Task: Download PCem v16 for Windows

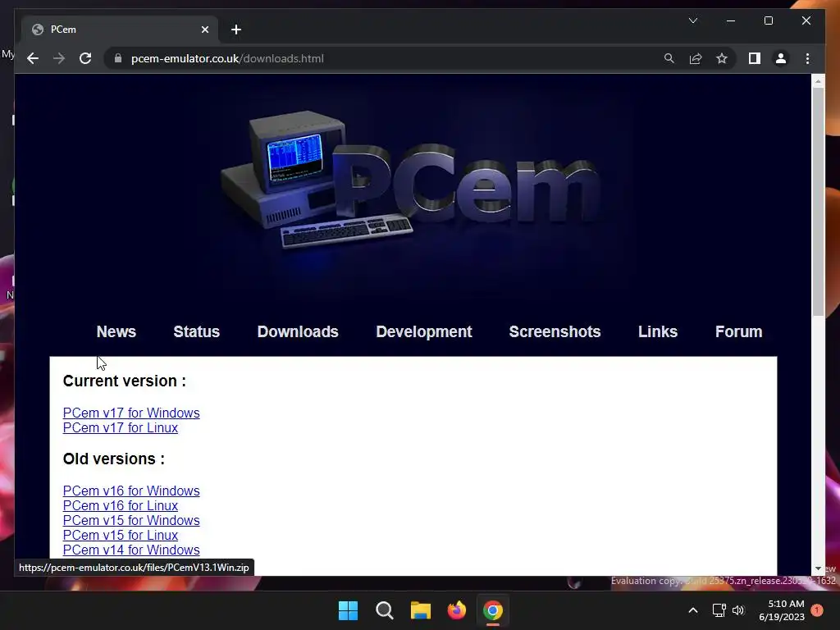Action: pos(131,491)
